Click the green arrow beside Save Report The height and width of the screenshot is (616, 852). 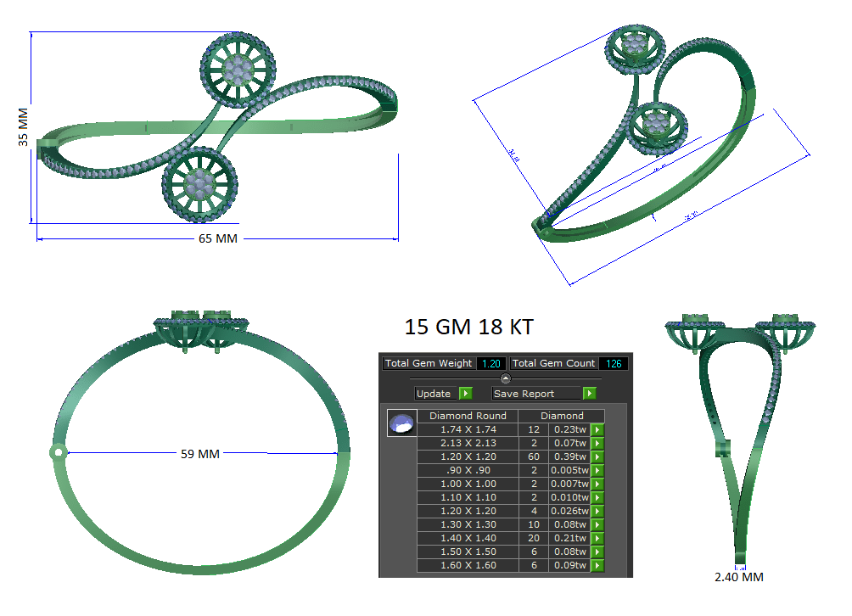(589, 394)
